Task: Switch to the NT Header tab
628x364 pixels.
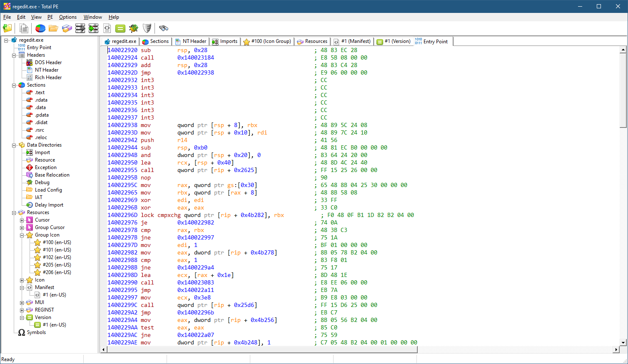Action: point(191,41)
